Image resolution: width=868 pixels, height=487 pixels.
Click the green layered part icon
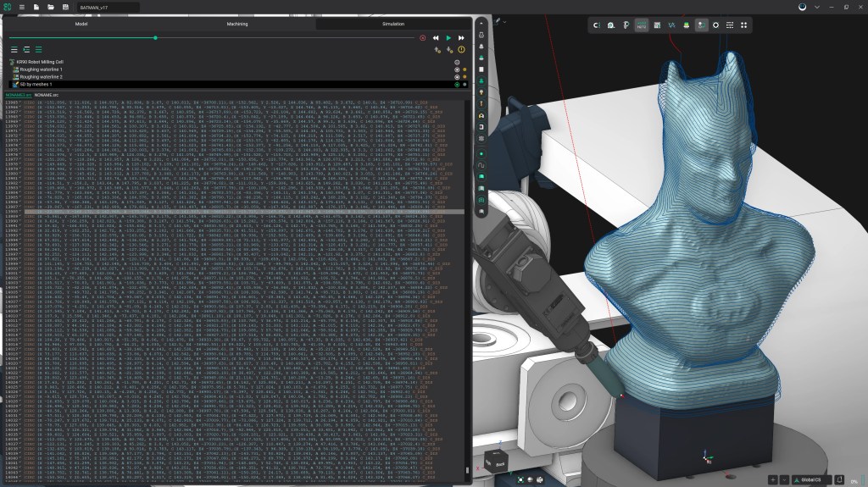click(x=687, y=25)
